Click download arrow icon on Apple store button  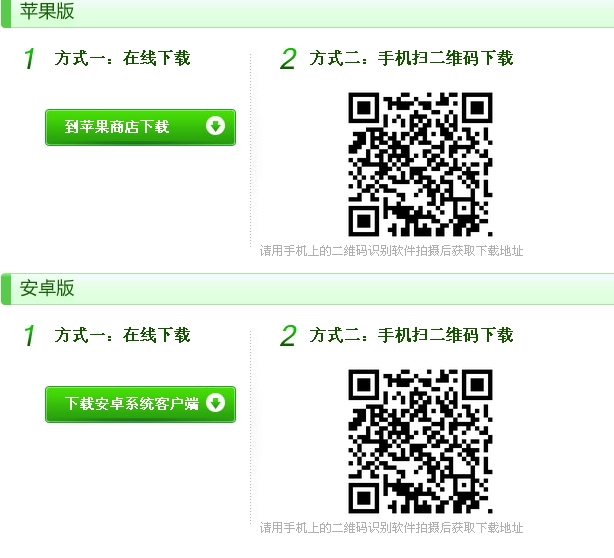[x=215, y=126]
